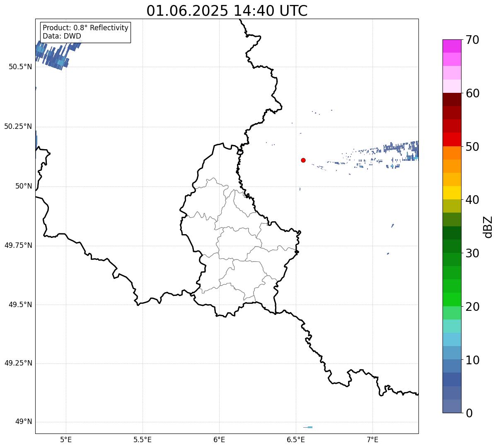This screenshot has width=498, height=448.
Task: Pick the palest pink band just above 60
Action: (x=452, y=86)
